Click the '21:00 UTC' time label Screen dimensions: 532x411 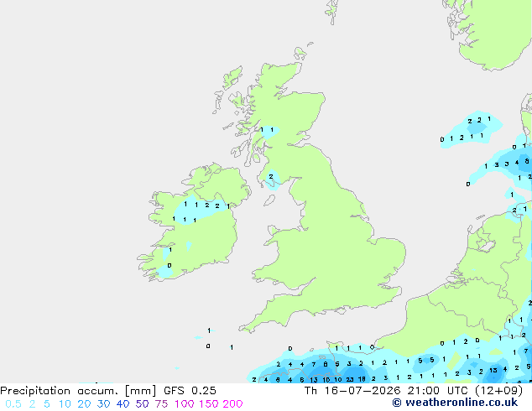point(440,391)
